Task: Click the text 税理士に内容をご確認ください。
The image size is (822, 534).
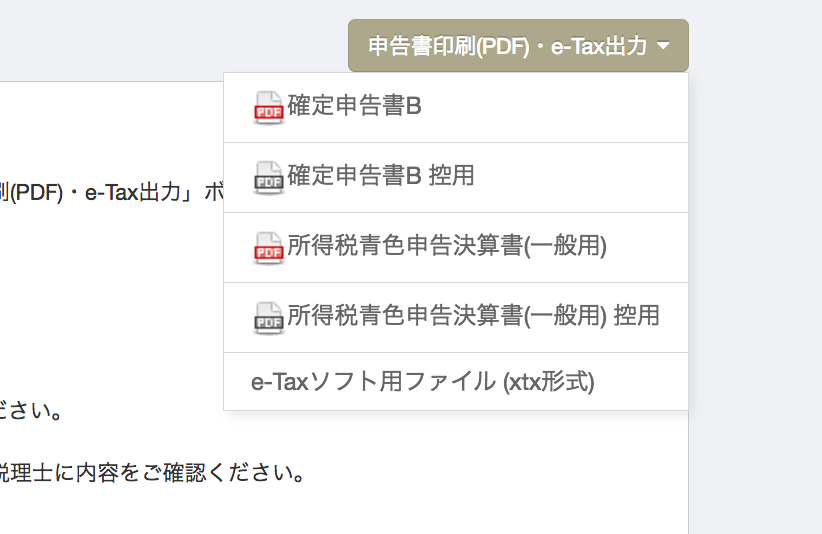Action: pos(152,473)
